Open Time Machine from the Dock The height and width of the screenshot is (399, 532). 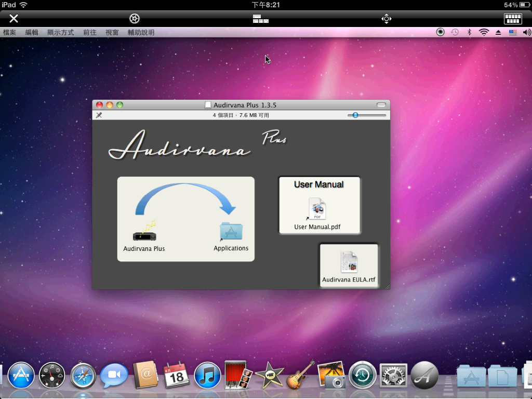pyautogui.click(x=363, y=375)
